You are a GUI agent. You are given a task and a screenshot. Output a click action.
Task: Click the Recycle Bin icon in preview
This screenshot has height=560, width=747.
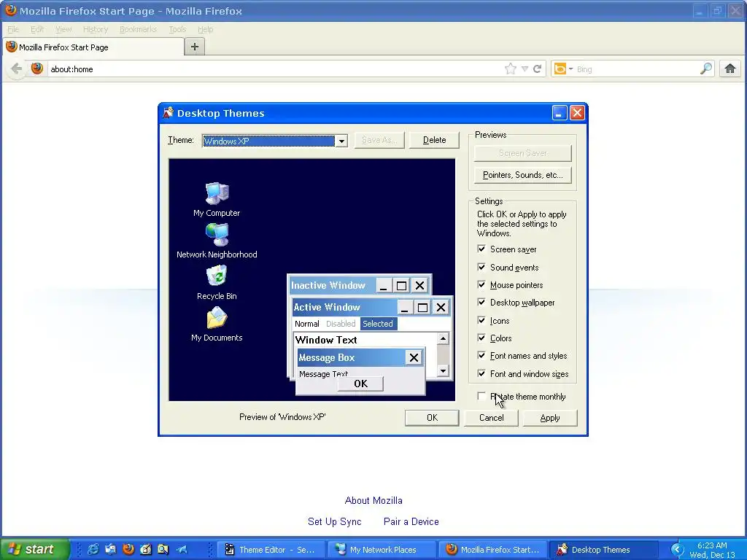coord(217,276)
